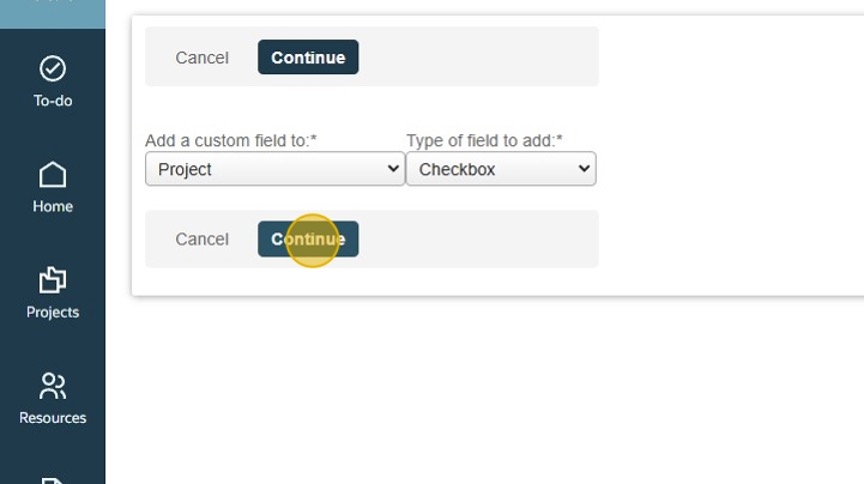This screenshot has height=484, width=864.
Task: Click the Projects text in sidebar
Action: pyautogui.click(x=52, y=312)
